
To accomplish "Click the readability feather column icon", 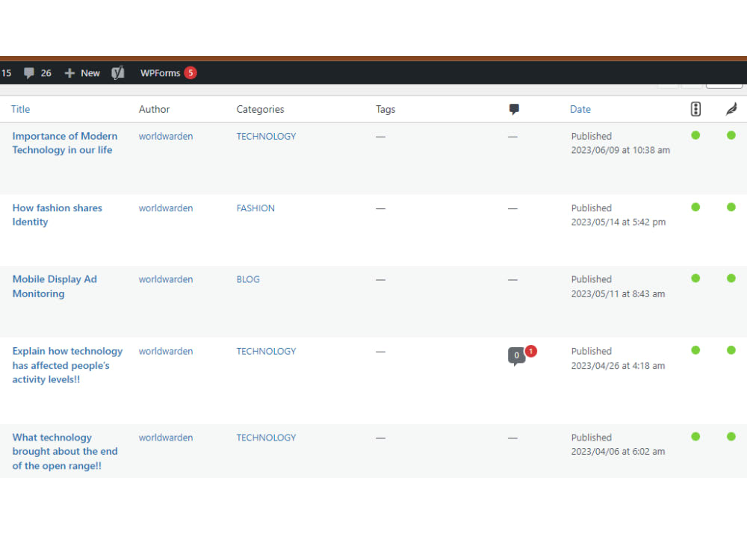I will (x=731, y=109).
